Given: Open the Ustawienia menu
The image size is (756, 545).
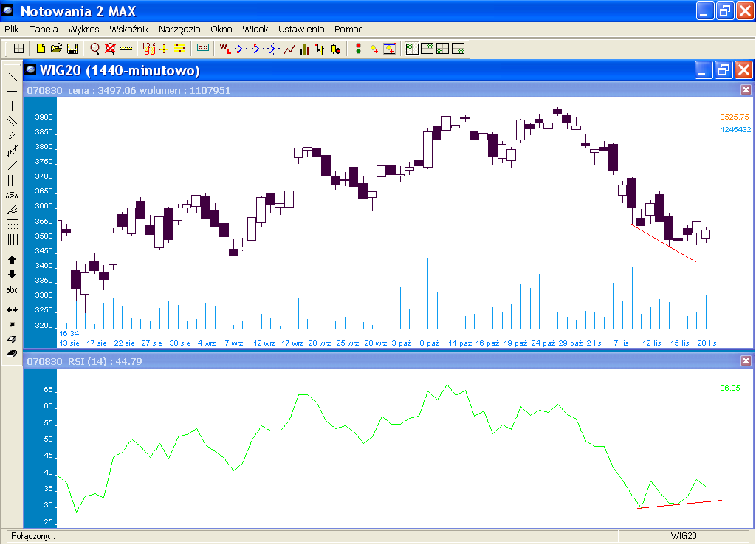Looking at the screenshot, I should pos(301,29).
